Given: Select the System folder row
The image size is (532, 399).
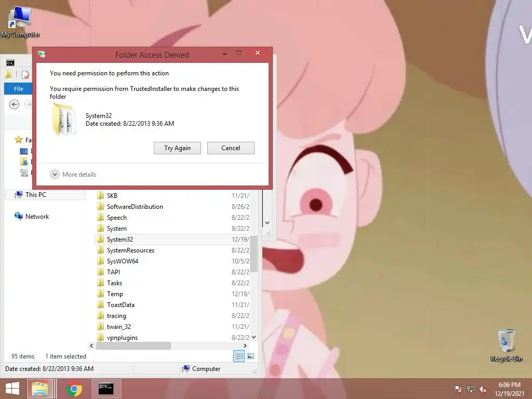Looking at the screenshot, I should click(x=173, y=229).
